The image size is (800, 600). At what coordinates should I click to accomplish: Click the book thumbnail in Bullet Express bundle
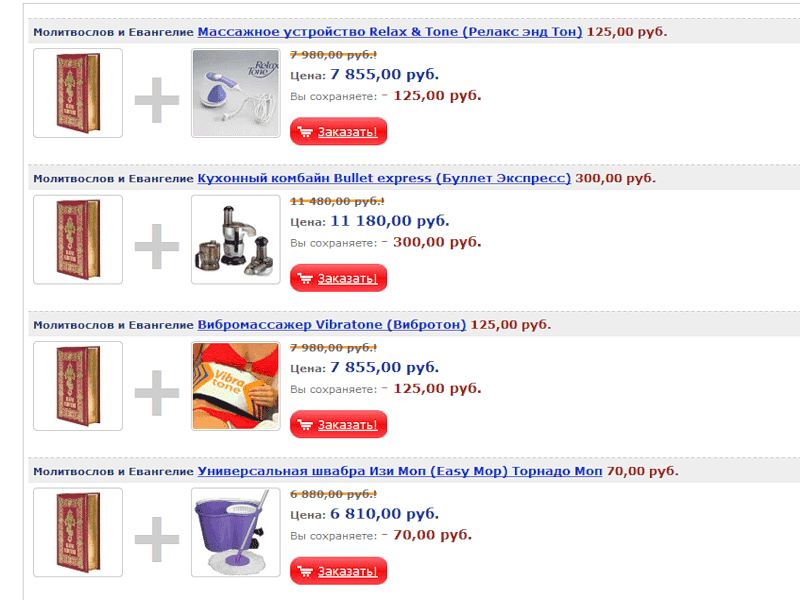click(78, 239)
